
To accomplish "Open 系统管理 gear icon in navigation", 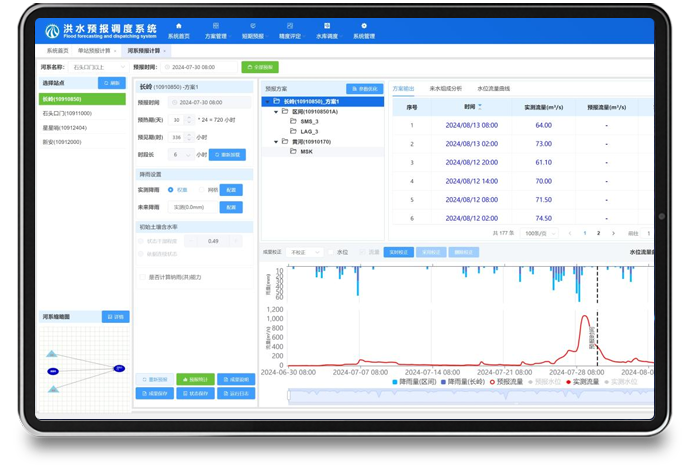I will coord(364,25).
